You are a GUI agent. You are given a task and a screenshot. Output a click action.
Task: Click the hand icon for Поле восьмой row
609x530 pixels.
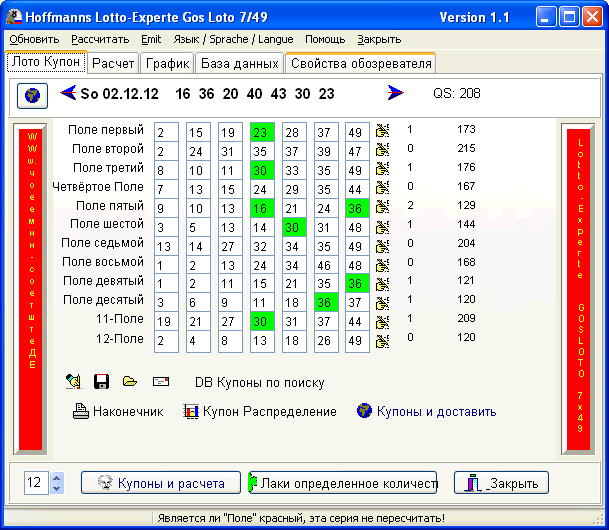tap(382, 264)
